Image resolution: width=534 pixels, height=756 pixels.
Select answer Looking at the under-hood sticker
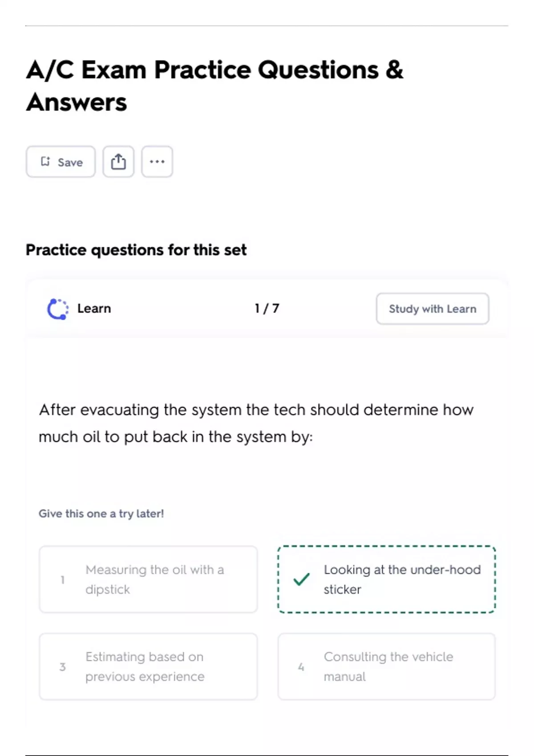coord(387,579)
